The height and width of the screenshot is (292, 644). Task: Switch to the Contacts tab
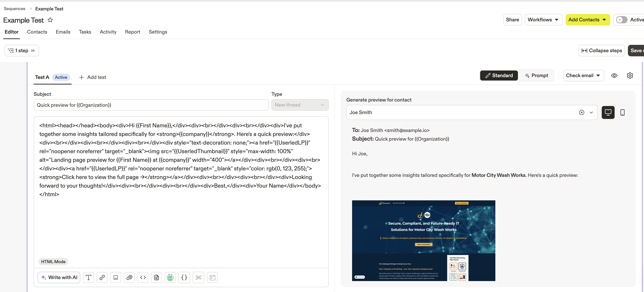37,32
